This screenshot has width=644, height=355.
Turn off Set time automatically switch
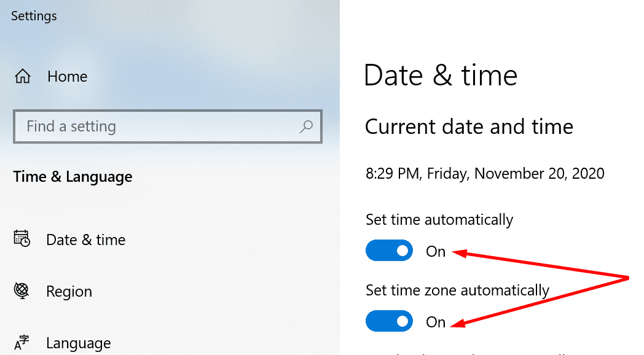click(390, 251)
